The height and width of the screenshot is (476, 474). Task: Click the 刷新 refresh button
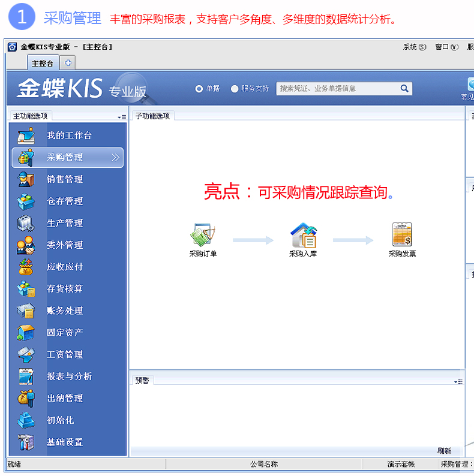444,451
